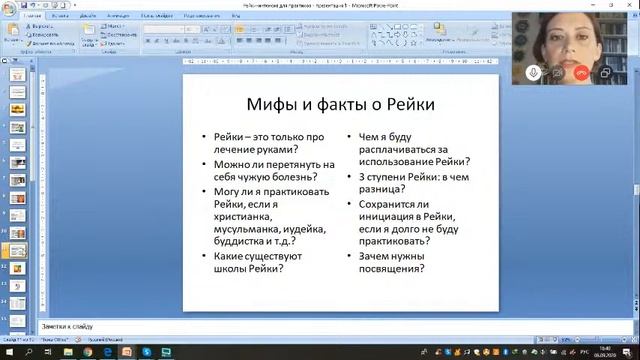The height and width of the screenshot is (360, 640).
Task: Save presentation from Quick Access toolbar
Action: pyautogui.click(x=24, y=6)
